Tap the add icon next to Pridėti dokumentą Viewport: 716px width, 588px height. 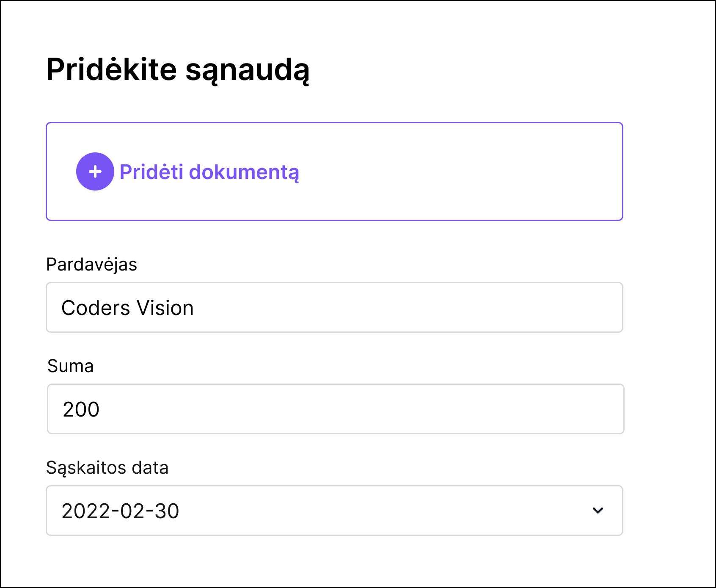95,171
